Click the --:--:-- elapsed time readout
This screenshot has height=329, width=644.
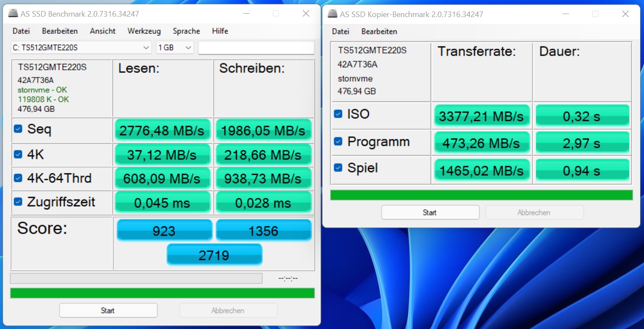coord(288,279)
